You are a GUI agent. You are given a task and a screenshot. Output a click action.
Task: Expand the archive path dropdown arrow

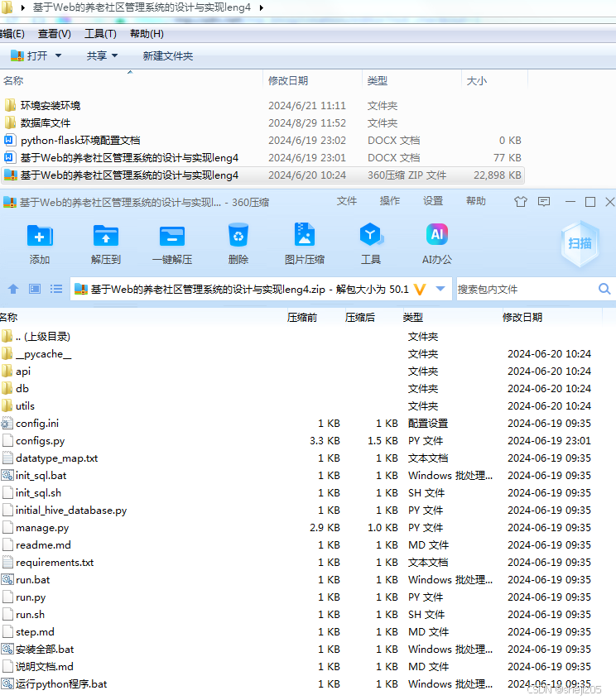click(440, 290)
